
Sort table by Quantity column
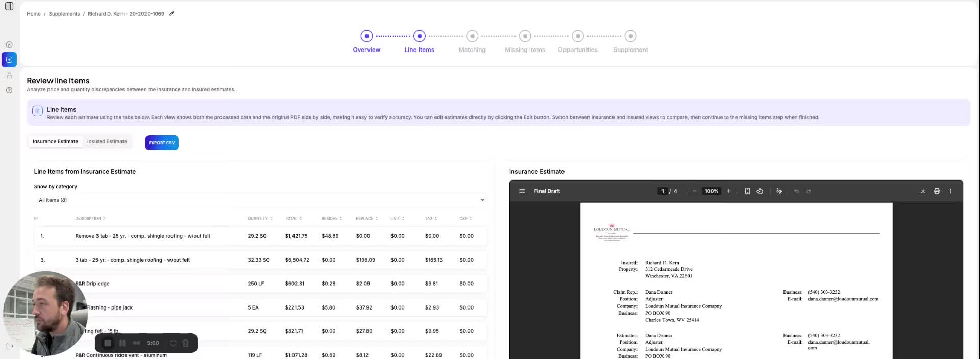[x=260, y=219]
